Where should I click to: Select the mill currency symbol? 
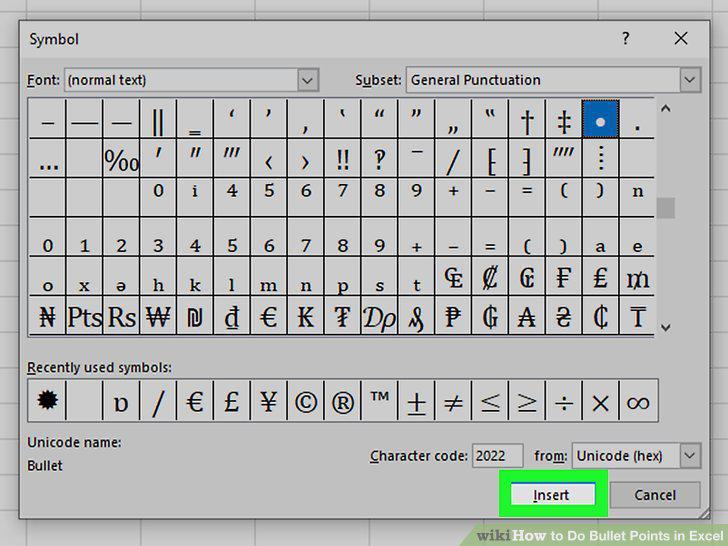tap(637, 277)
